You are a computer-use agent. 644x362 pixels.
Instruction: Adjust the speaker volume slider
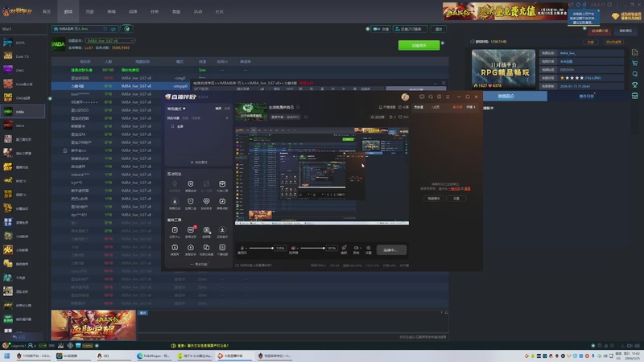312,248
